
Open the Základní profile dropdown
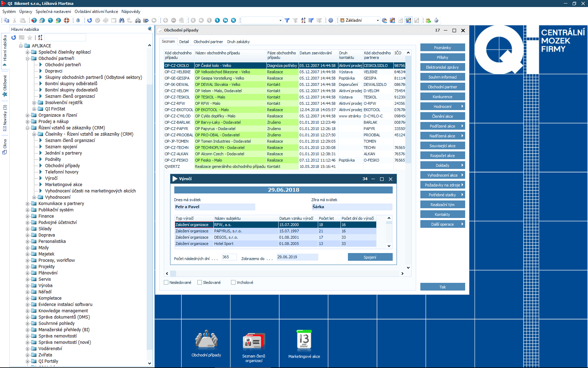click(377, 20)
